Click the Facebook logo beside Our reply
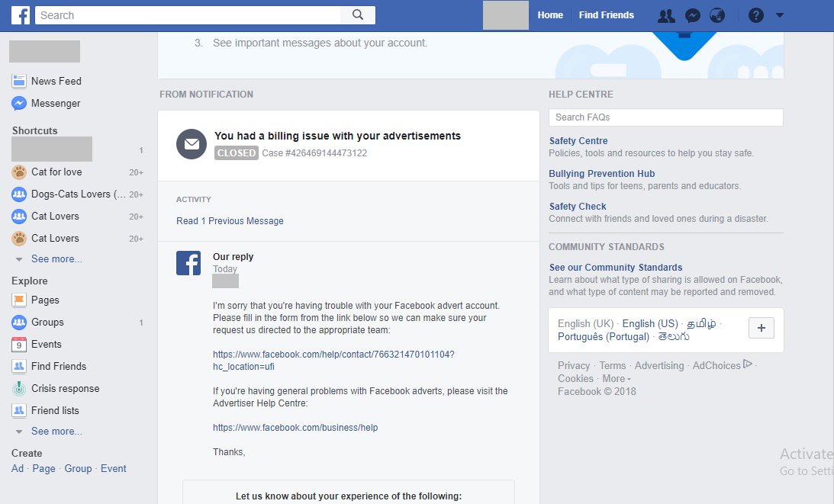 [x=188, y=263]
